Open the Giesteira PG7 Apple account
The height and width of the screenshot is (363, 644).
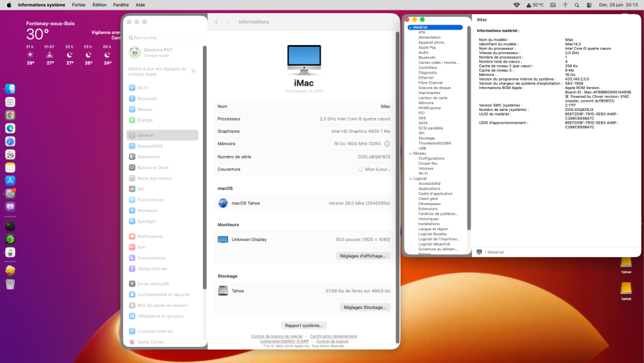tap(163, 52)
